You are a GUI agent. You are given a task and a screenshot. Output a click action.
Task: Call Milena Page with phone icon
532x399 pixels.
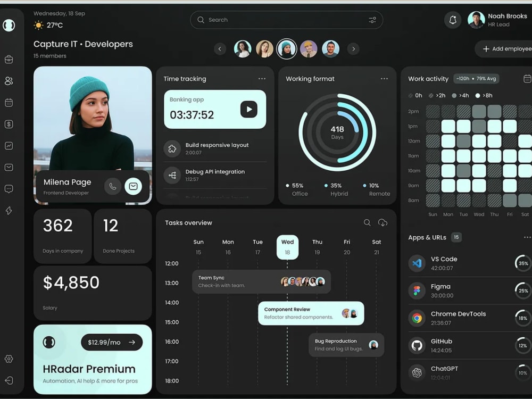113,186
